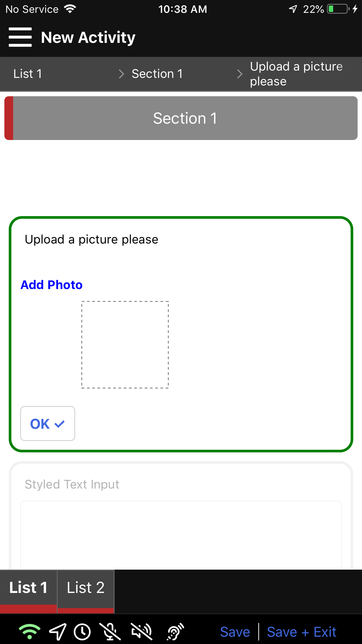
Task: Toggle the muted speaker icon
Action: coord(141,632)
